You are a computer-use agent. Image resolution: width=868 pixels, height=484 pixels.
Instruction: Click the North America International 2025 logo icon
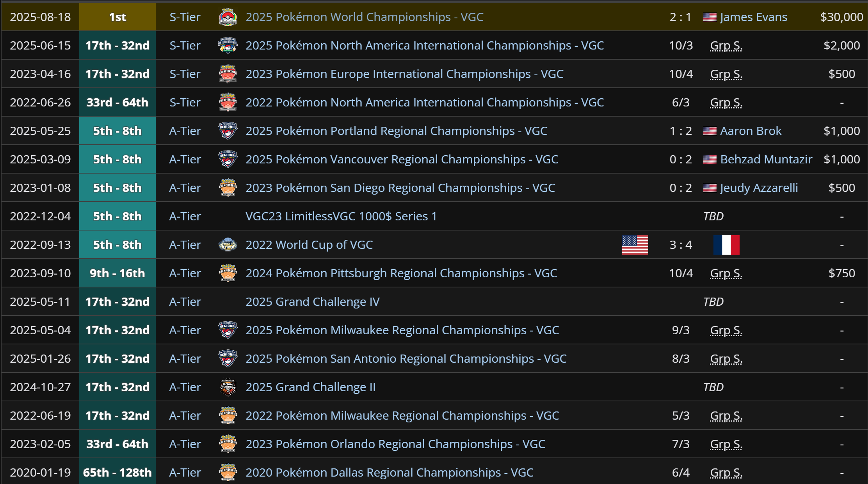(228, 46)
